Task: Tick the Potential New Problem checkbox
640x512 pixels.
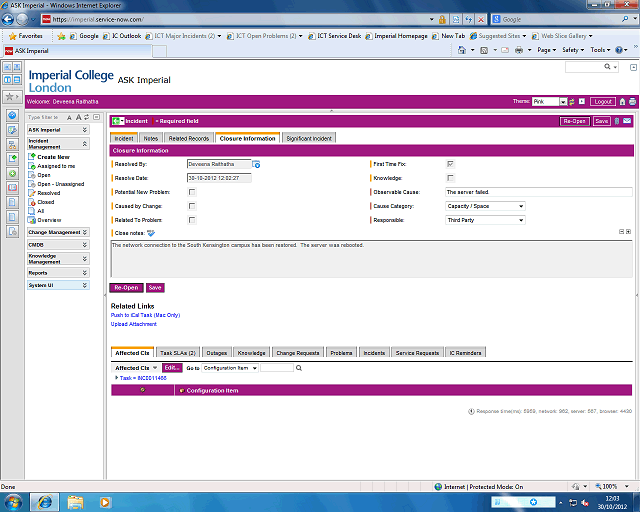Action: point(192,191)
